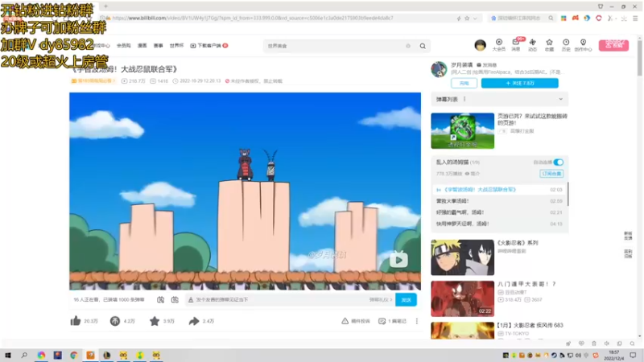The width and height of the screenshot is (644, 362).
Task: Open the 《火影忍者》系列 thumbnail
Action: coord(462,257)
